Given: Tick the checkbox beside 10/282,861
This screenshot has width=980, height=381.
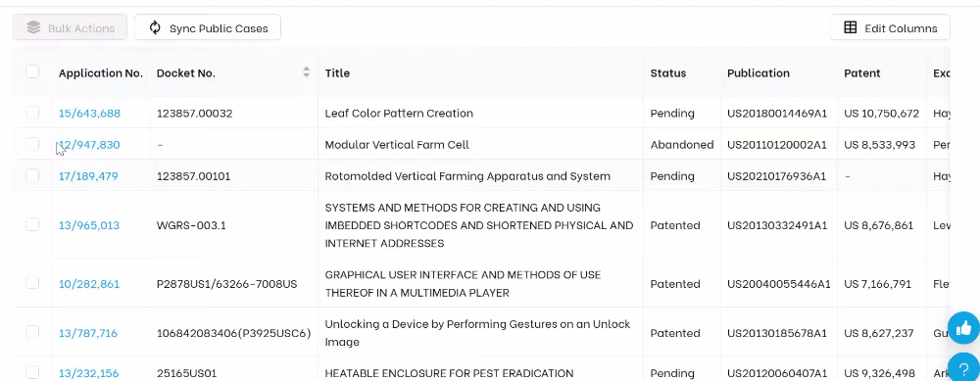Looking at the screenshot, I should click(x=32, y=283).
